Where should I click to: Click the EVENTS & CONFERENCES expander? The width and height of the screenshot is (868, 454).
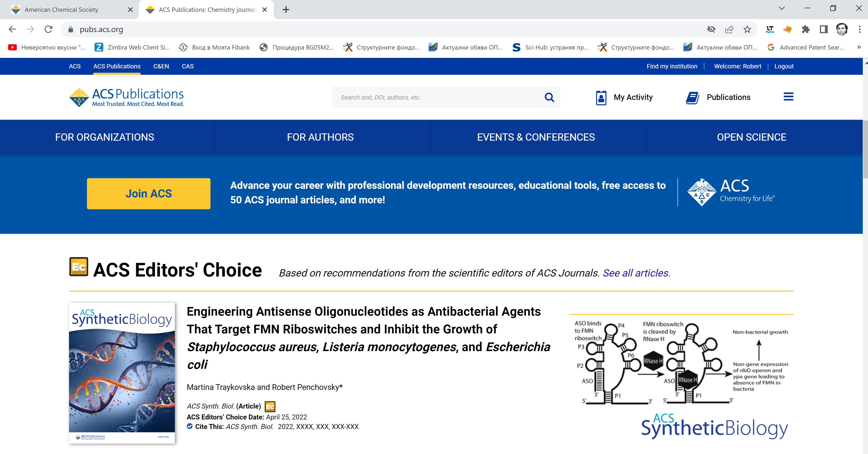[536, 137]
